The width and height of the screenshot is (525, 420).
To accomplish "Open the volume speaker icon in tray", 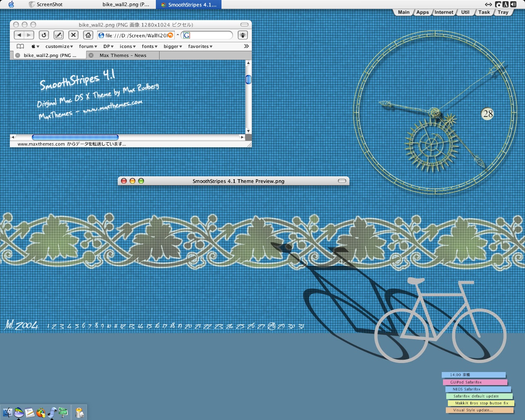I will [513, 5].
